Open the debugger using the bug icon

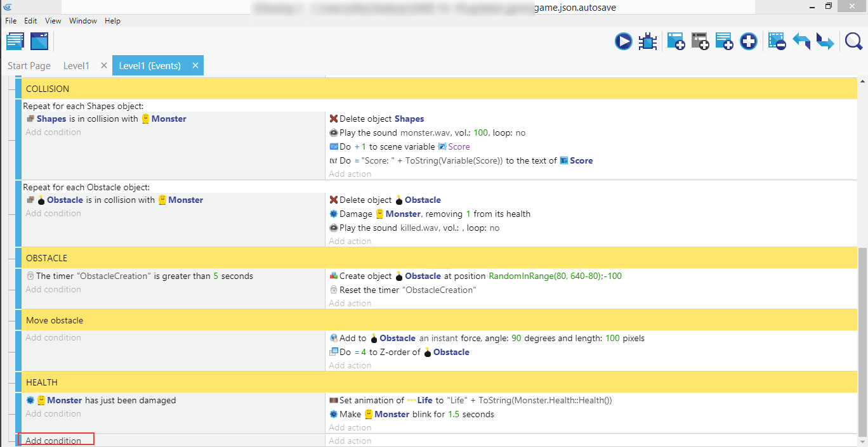point(647,42)
